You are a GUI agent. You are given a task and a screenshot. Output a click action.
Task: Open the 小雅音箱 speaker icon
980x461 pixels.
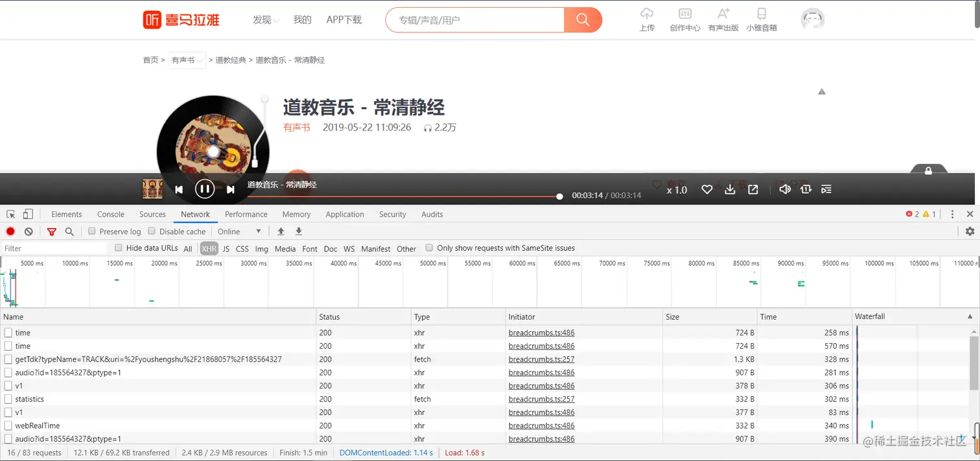(x=762, y=14)
